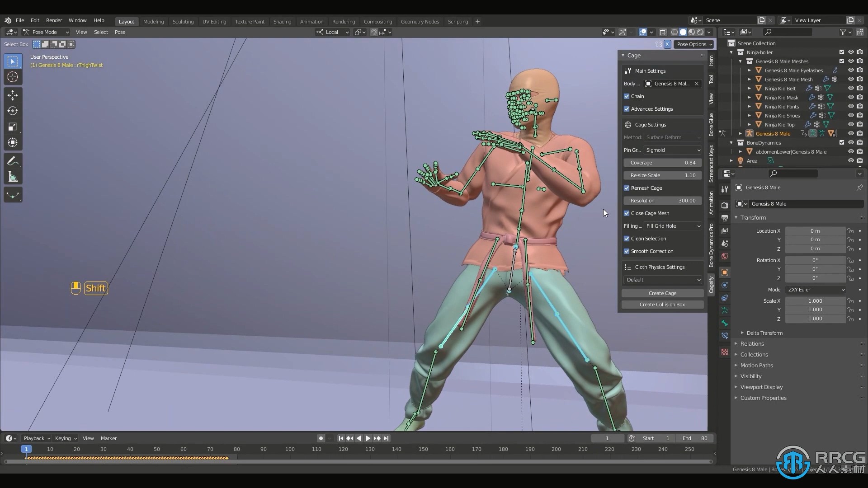Select the Rotate tool icon
868x488 pixels.
pos(13,111)
